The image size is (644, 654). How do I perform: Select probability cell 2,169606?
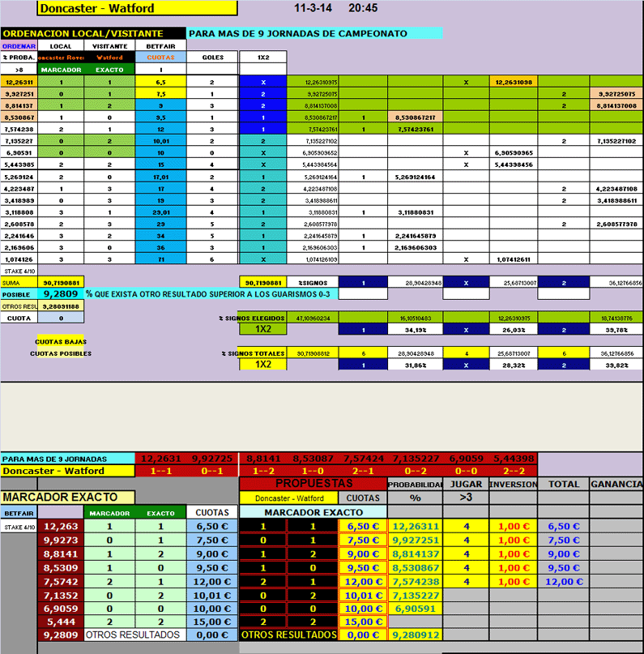[19, 248]
